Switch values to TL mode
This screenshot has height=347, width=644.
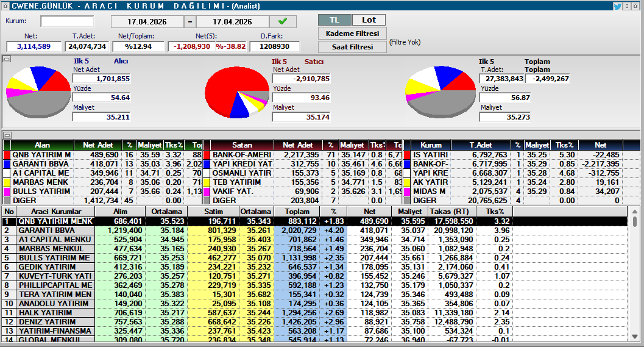[x=334, y=20]
